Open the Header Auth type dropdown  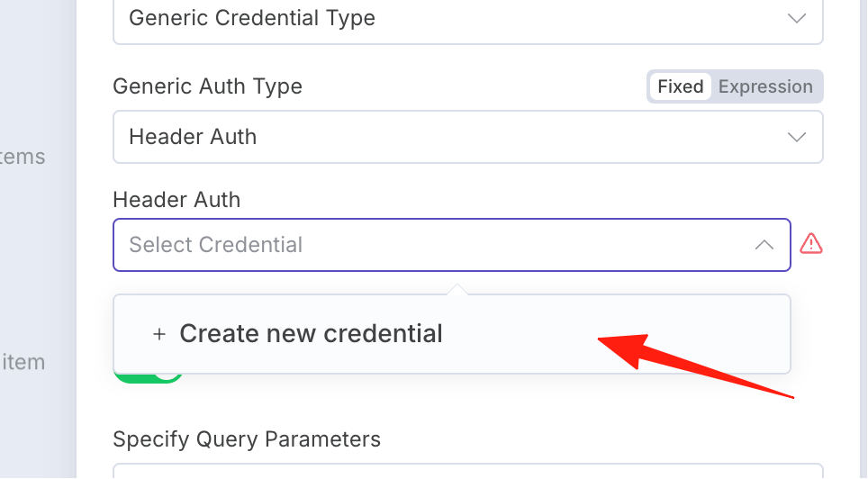468,137
